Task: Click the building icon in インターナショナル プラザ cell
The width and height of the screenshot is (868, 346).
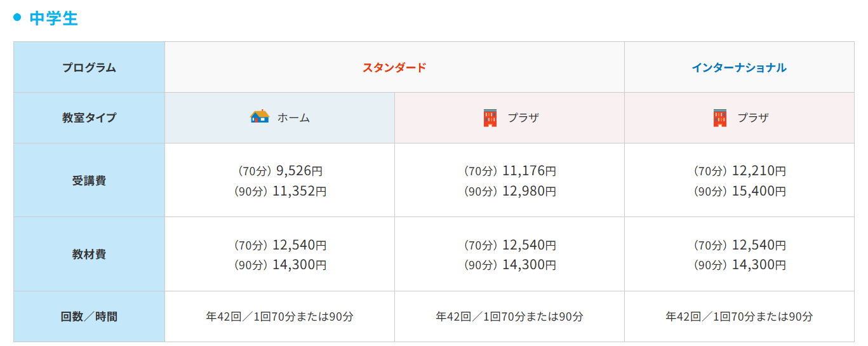Action: pyautogui.click(x=719, y=117)
